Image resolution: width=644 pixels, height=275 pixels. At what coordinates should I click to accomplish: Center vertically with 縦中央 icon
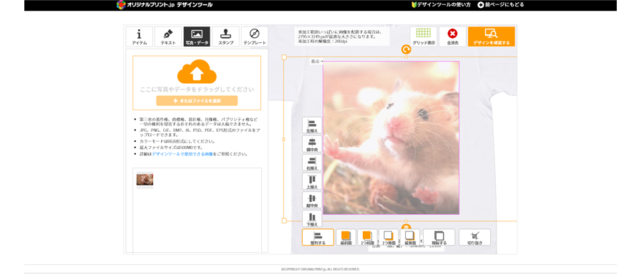pyautogui.click(x=312, y=201)
